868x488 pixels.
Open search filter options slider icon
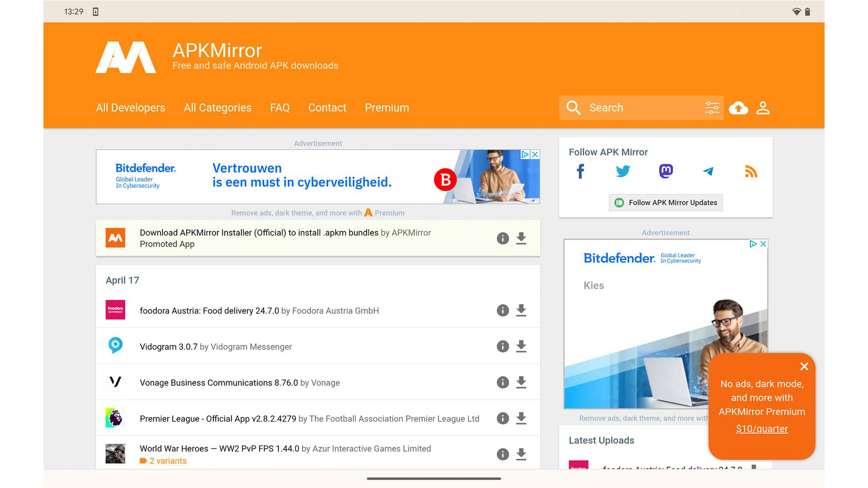click(x=712, y=108)
